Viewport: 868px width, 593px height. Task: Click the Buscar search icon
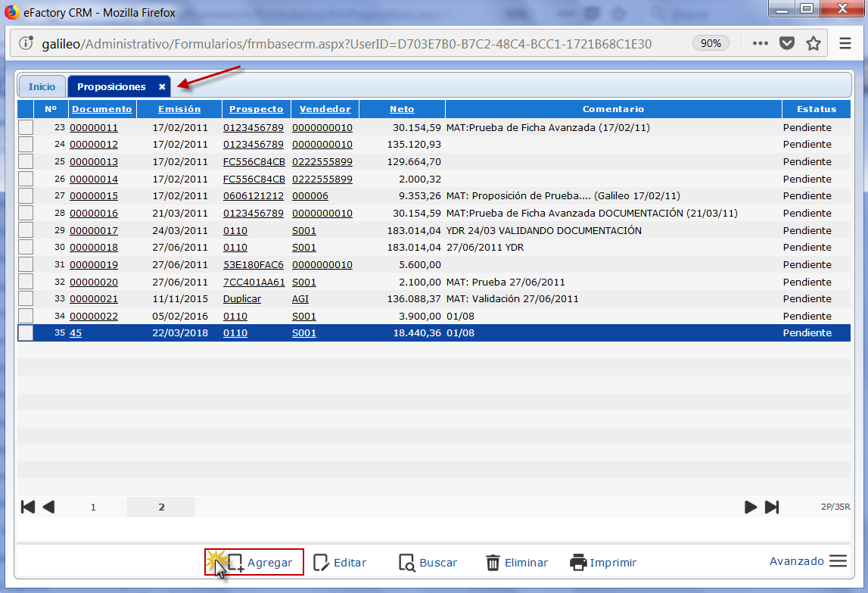click(406, 563)
